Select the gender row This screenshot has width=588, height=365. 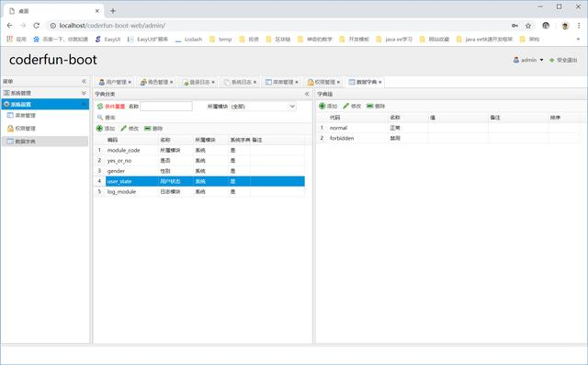199,171
